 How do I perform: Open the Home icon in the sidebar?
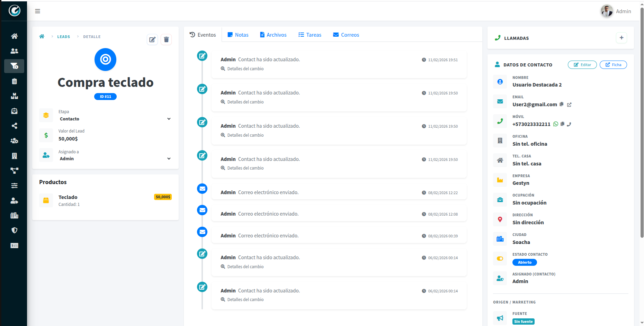pos(14,36)
